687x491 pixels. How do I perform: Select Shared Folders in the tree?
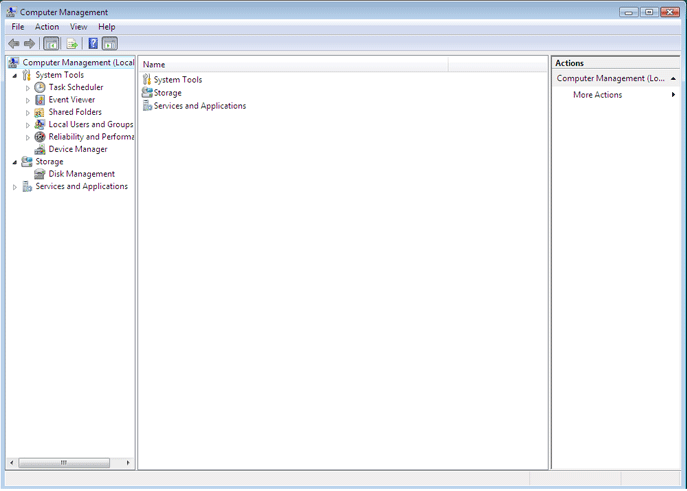75,112
